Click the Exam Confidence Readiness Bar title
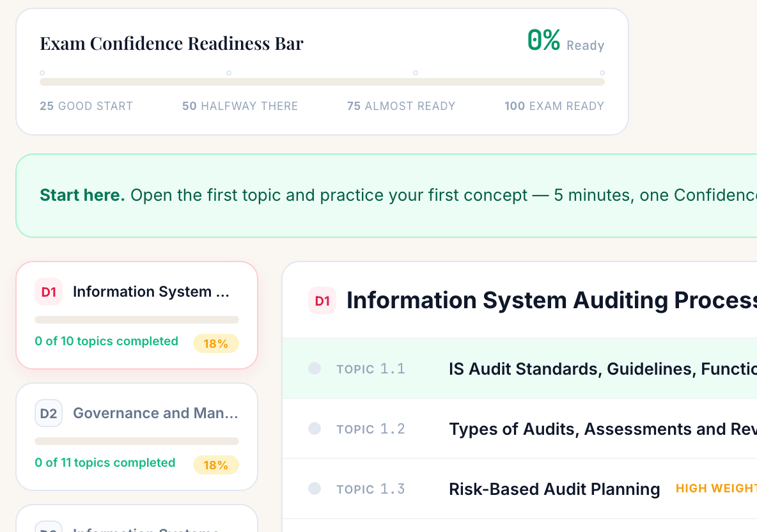 tap(171, 43)
